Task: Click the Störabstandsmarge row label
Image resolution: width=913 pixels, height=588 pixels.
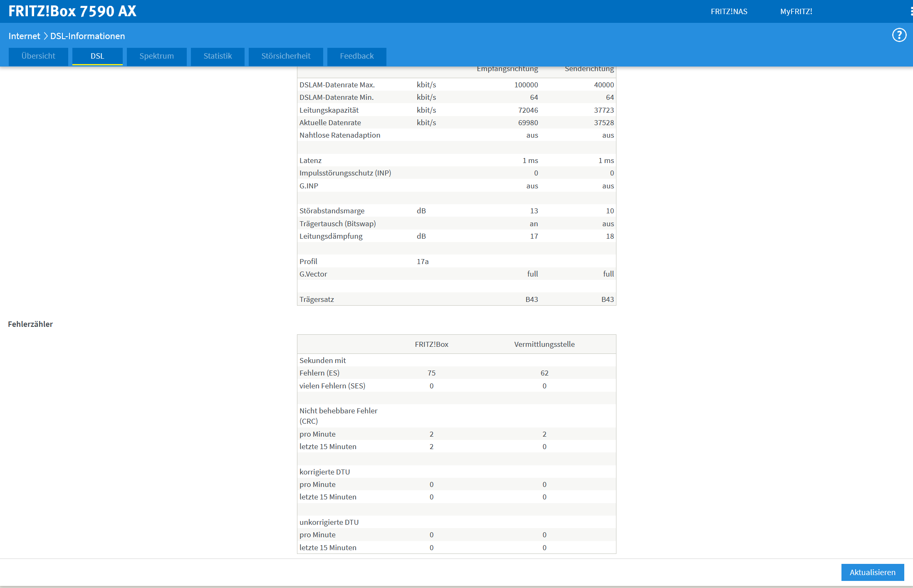Action: 332,211
